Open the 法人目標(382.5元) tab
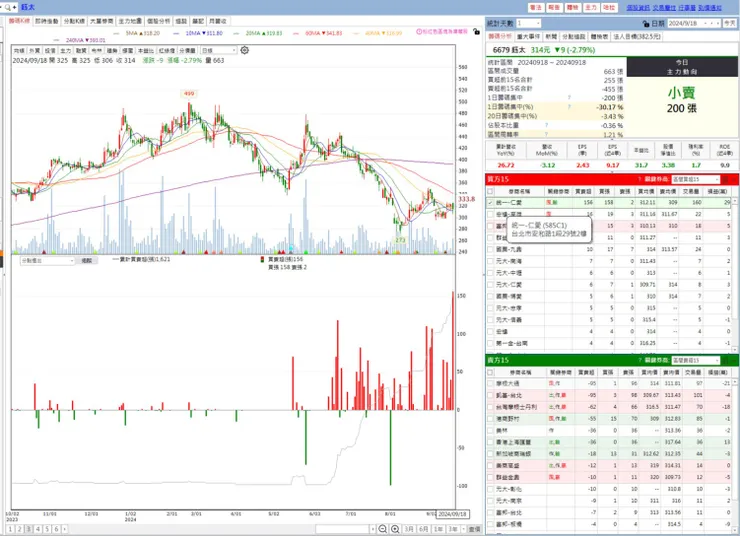Viewport: 740px width, 536px height. click(x=637, y=36)
